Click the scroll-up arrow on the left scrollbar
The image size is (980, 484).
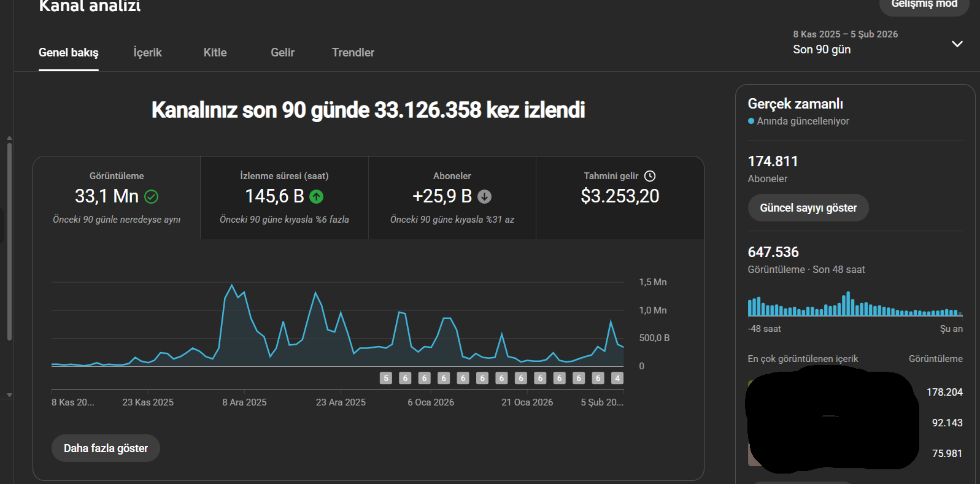pyautogui.click(x=9, y=138)
